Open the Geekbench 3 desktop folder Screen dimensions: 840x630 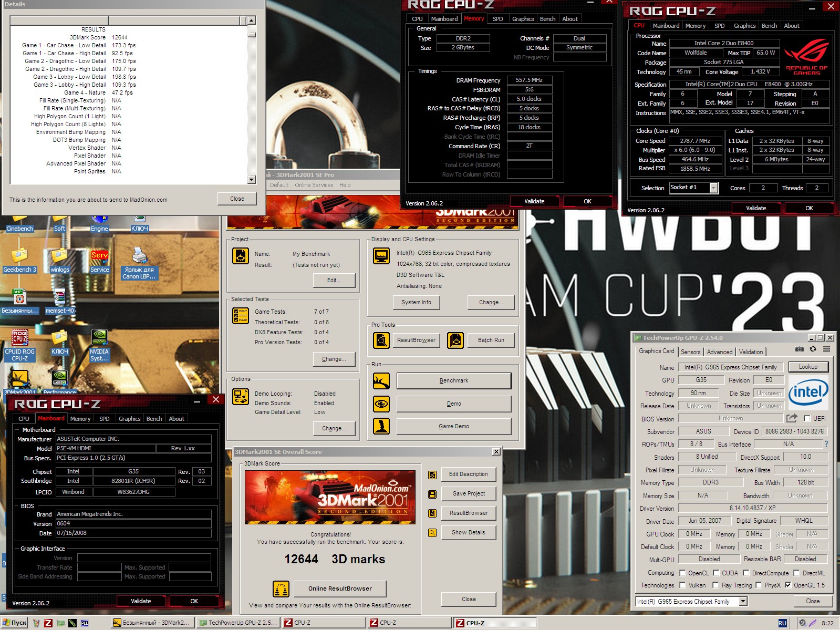point(19,261)
